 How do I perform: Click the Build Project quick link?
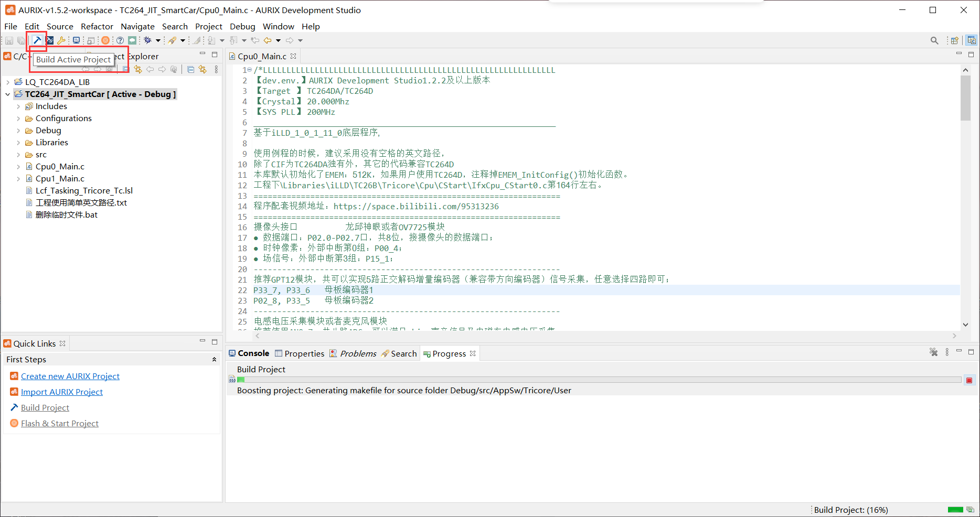(45, 407)
